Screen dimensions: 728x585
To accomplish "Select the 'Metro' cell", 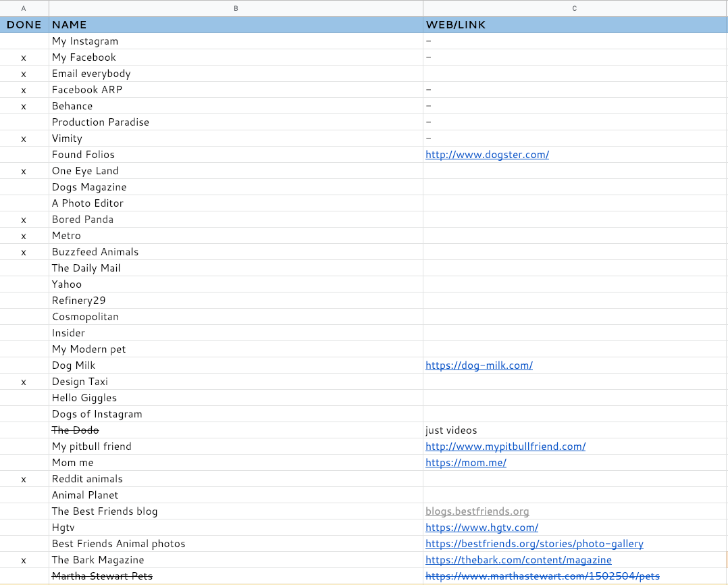I will click(236, 236).
